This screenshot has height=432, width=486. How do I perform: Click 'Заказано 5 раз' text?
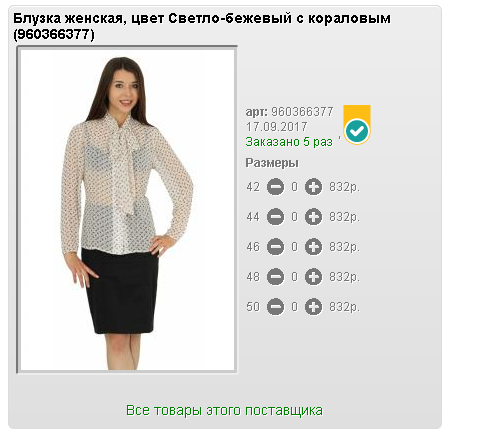(x=289, y=142)
